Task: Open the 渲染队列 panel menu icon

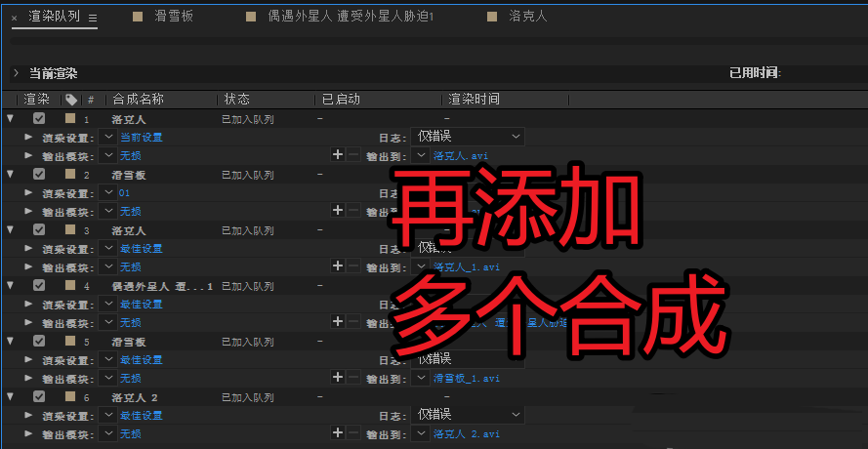Action: (x=93, y=19)
